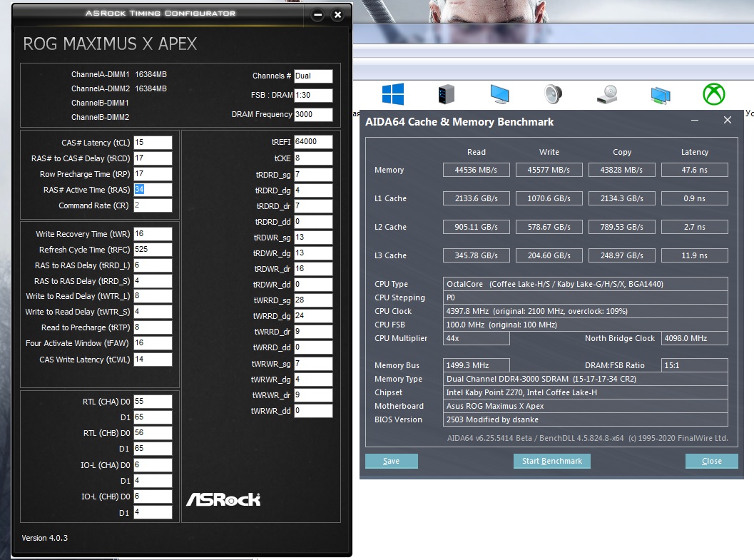Click L1 Cache Read value 2133.6 GB/s
The height and width of the screenshot is (560, 754).
tap(476, 198)
